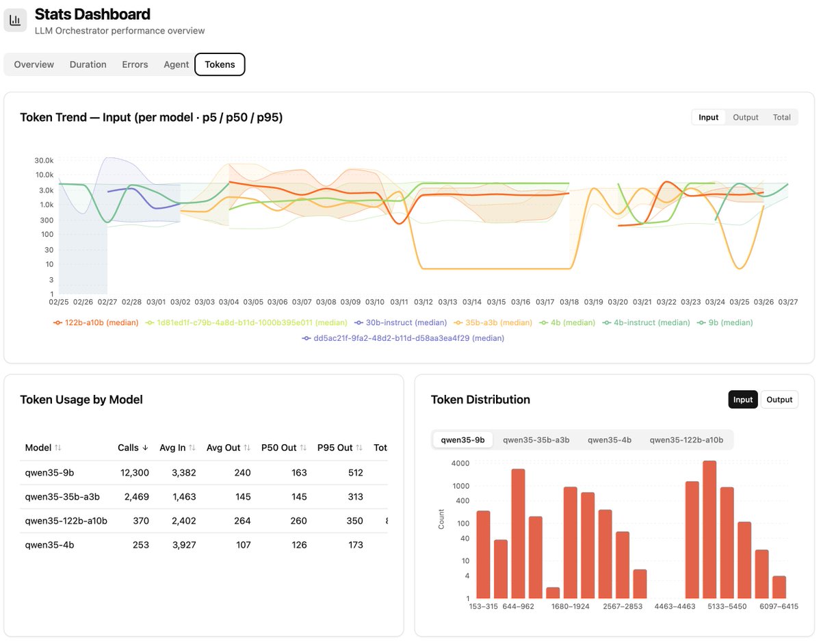
Task: Sort the table by Model column
Action: 43,448
